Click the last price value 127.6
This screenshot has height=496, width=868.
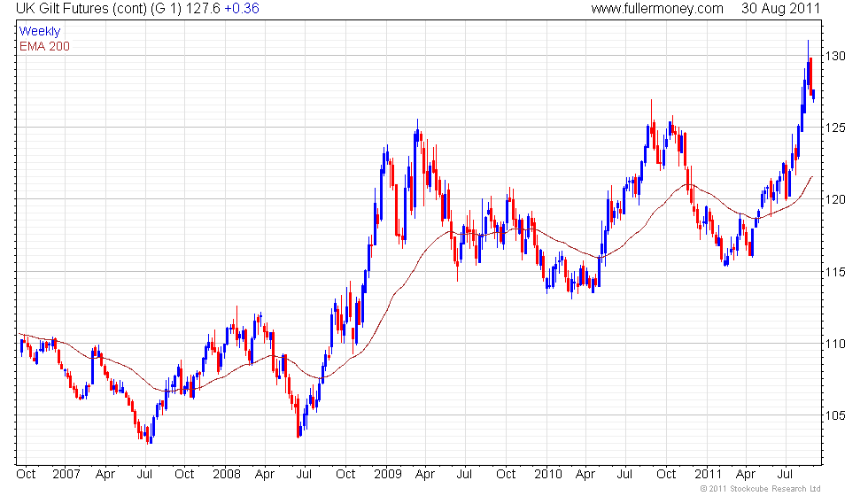(x=203, y=8)
